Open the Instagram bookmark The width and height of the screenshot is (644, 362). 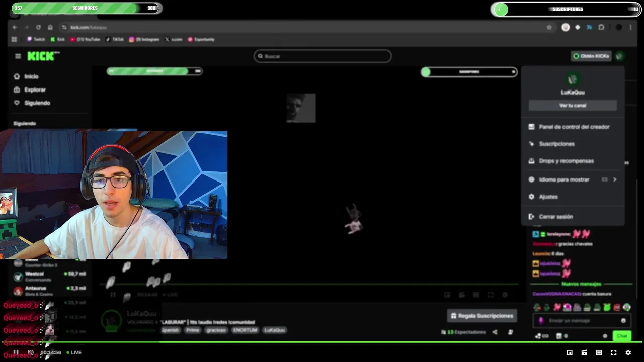[x=144, y=39]
